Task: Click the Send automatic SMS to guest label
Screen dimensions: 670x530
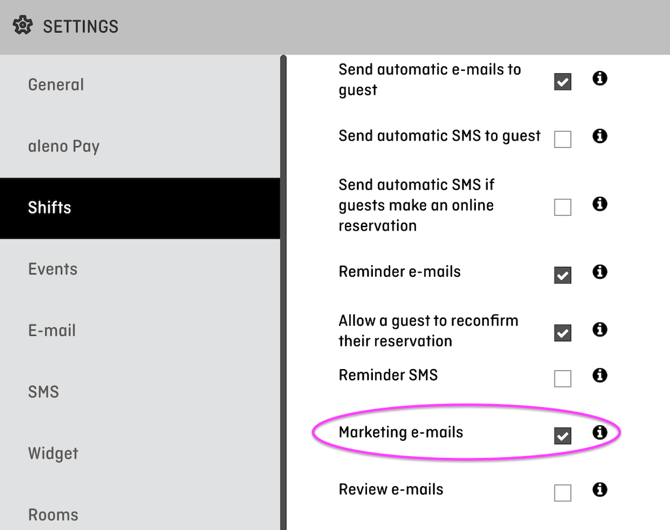Action: [439, 136]
